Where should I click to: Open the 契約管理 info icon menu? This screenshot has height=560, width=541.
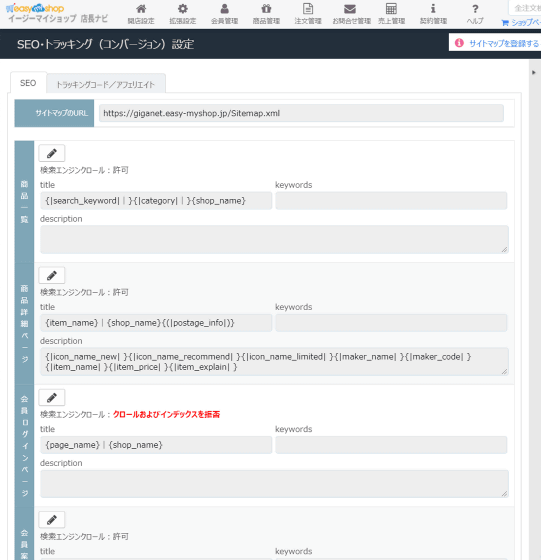433,14
